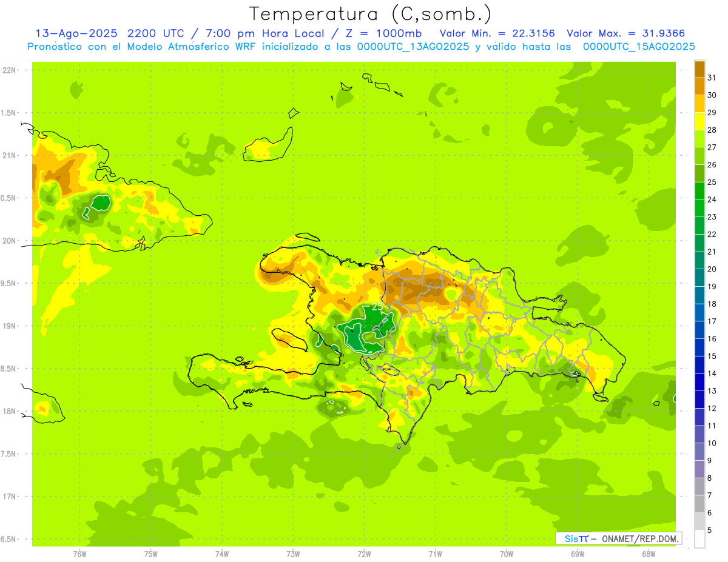728x562 pixels.
Task: Click dark blue legend swatch between 13 and 14
Action: (699, 382)
